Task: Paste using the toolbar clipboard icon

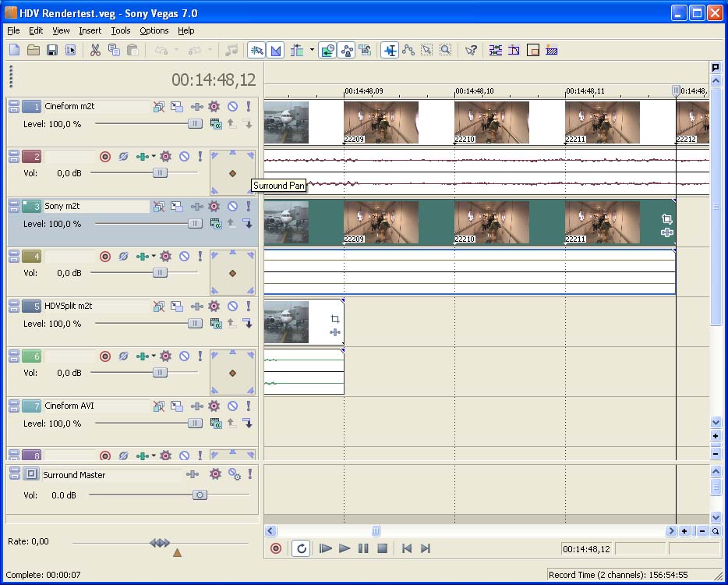Action: (x=133, y=50)
